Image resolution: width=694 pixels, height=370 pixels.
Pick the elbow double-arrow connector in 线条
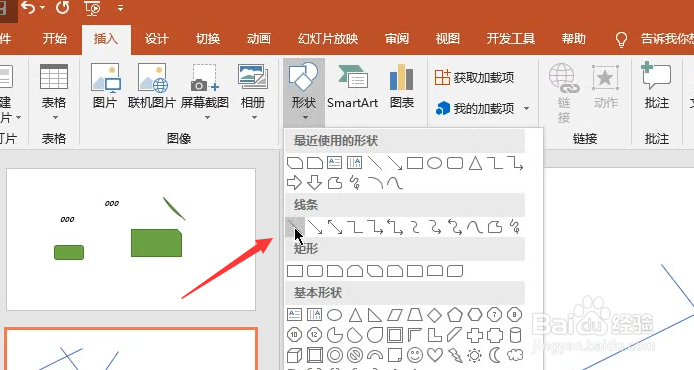(395, 227)
